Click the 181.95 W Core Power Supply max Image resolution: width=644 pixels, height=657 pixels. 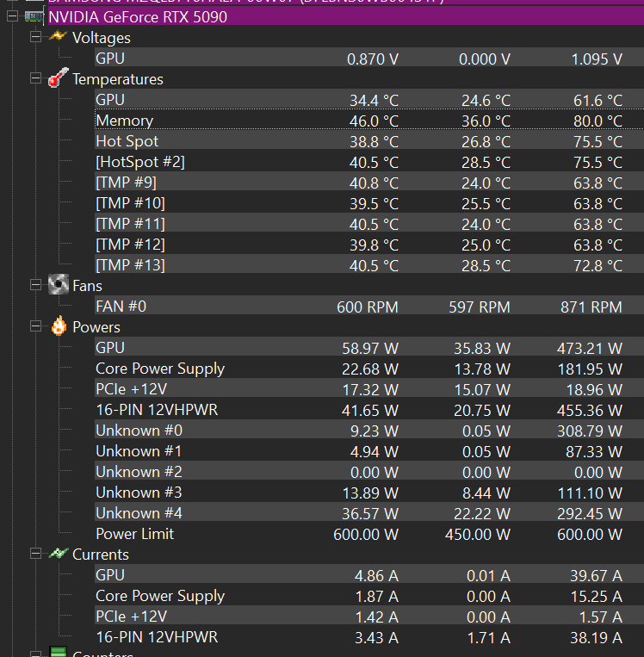point(590,369)
